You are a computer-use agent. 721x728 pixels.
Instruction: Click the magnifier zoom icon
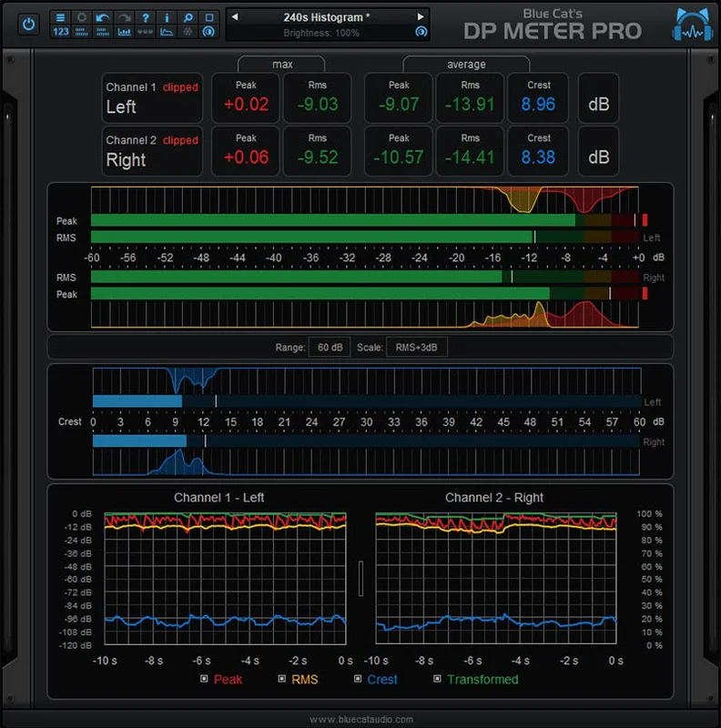click(188, 17)
